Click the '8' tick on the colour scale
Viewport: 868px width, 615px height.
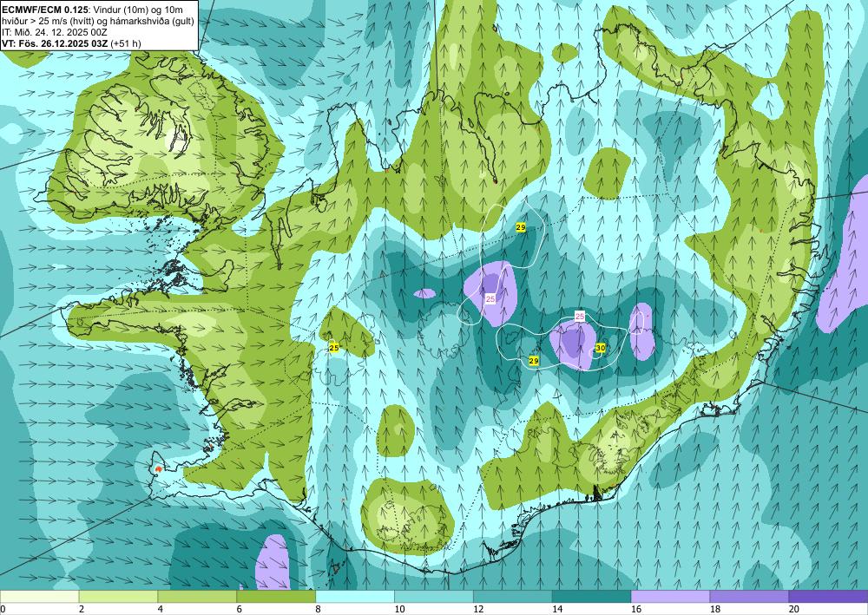318,609
